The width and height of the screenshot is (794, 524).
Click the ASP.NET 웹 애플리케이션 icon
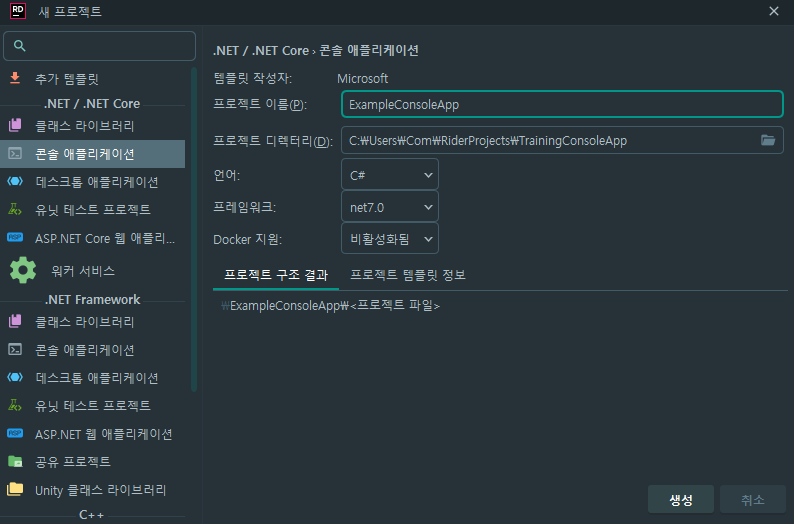coord(15,433)
